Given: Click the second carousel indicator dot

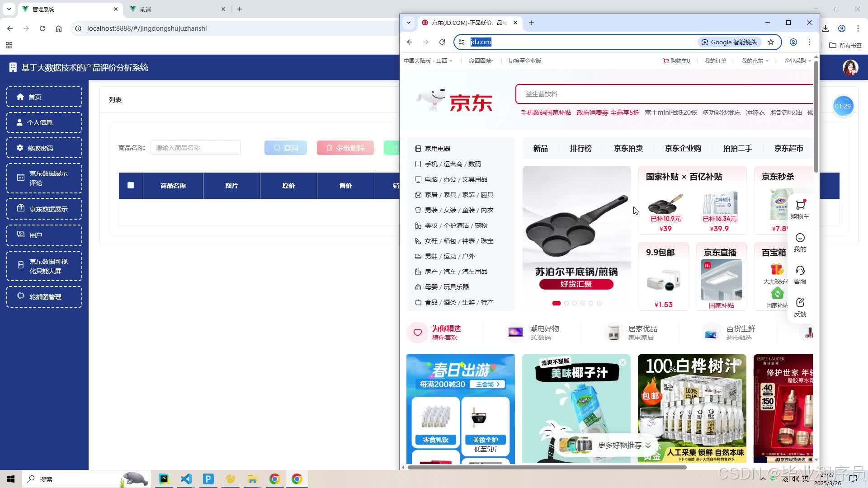Looking at the screenshot, I should [566, 303].
